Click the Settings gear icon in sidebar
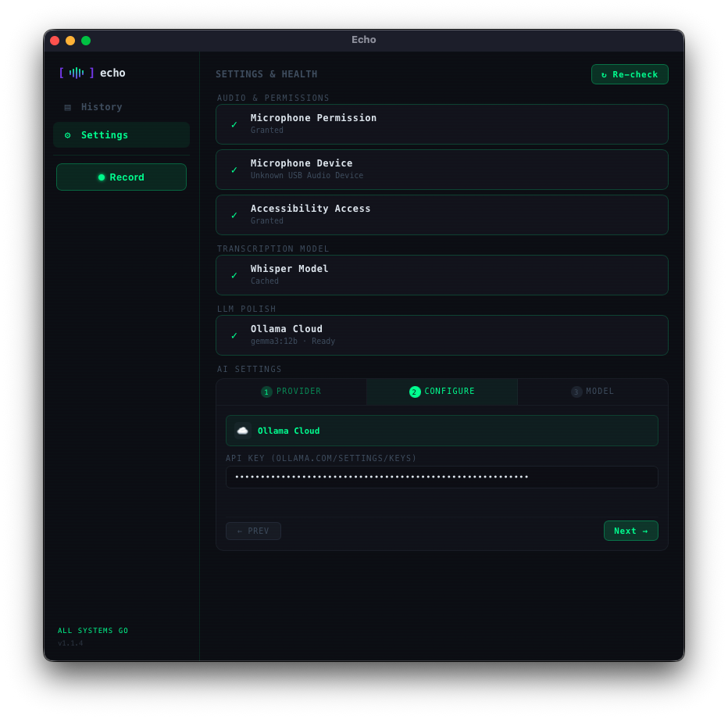The height and width of the screenshot is (719, 728). click(x=68, y=135)
